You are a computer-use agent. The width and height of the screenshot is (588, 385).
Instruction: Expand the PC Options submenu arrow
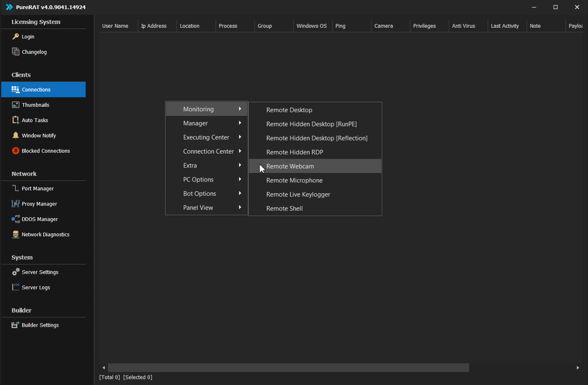pos(240,180)
